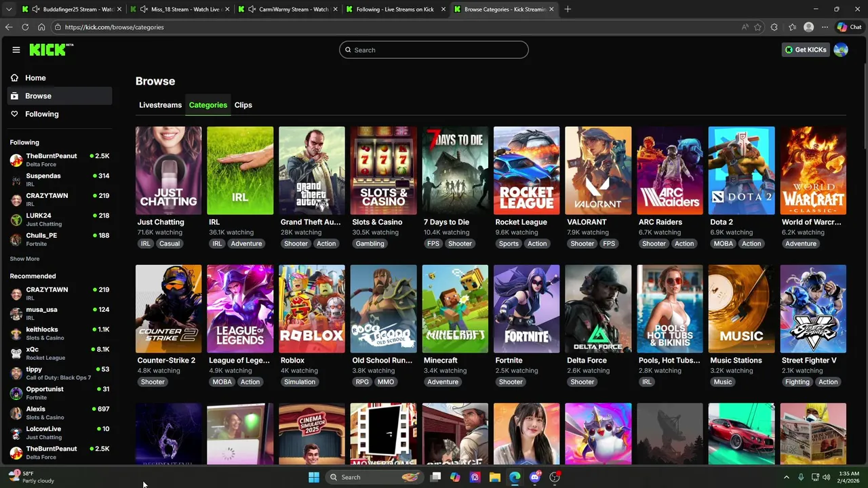Open the League of Legends thumbnail
868x488 pixels.
(240, 309)
